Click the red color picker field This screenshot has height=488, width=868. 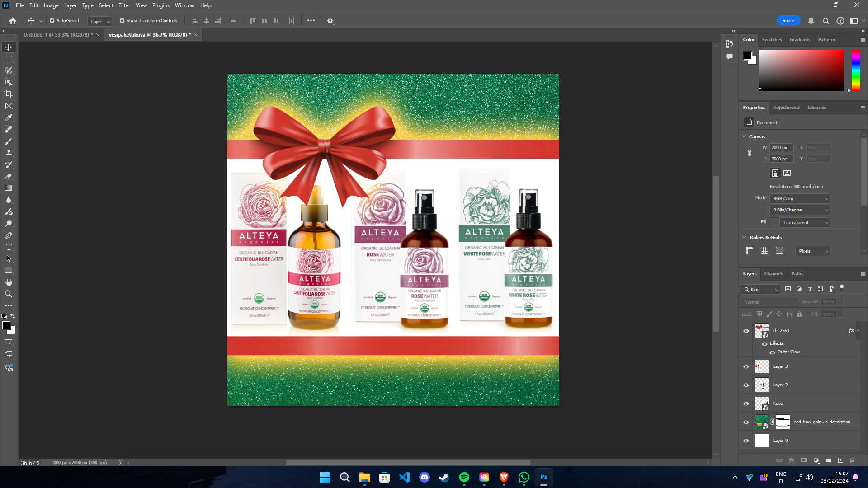point(801,70)
